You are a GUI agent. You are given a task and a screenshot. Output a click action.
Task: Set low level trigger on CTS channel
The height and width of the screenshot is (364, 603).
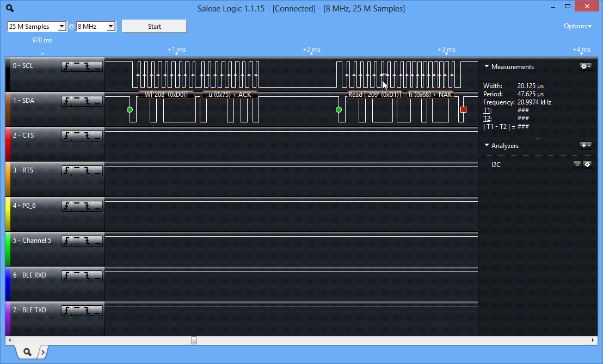tap(97, 136)
